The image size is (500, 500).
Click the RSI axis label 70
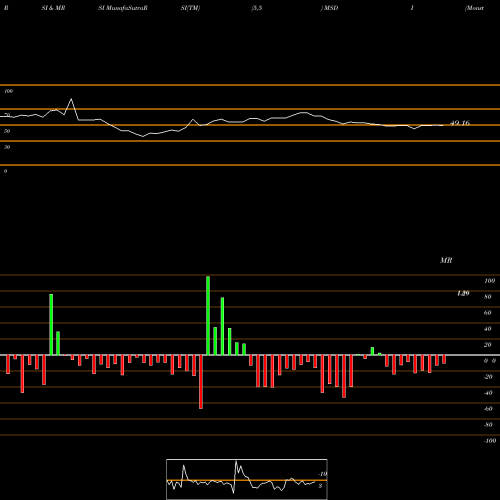pos(7,115)
